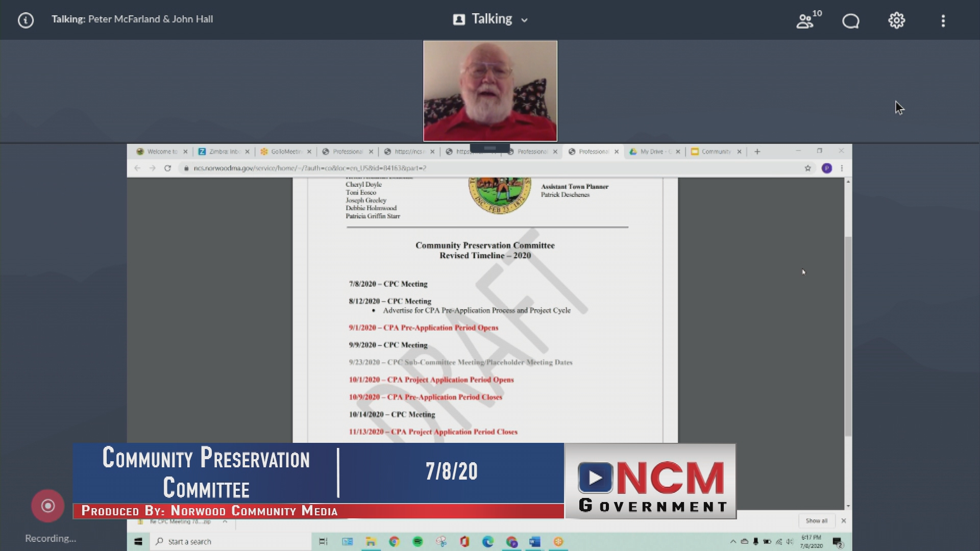
Task: Expand the downloaded zip file chevron
Action: click(x=225, y=521)
